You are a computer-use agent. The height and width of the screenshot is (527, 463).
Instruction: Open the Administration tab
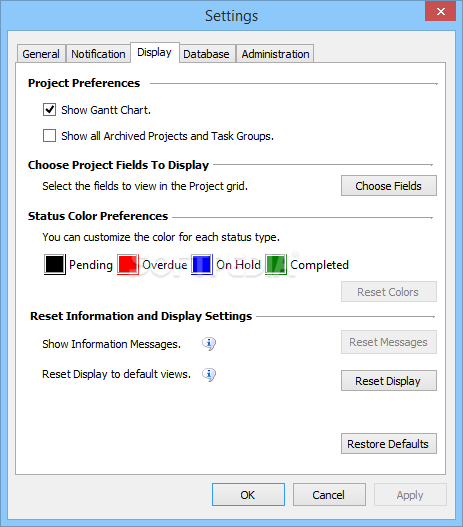click(275, 54)
